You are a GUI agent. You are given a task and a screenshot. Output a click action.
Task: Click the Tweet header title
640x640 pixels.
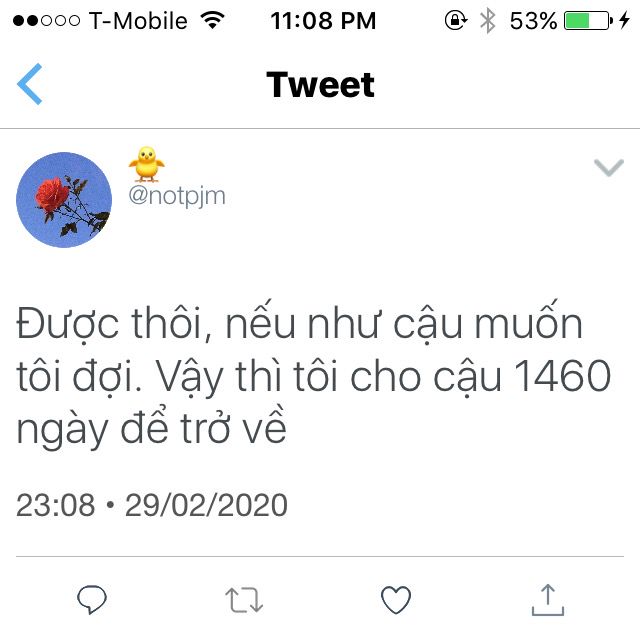pos(320,84)
